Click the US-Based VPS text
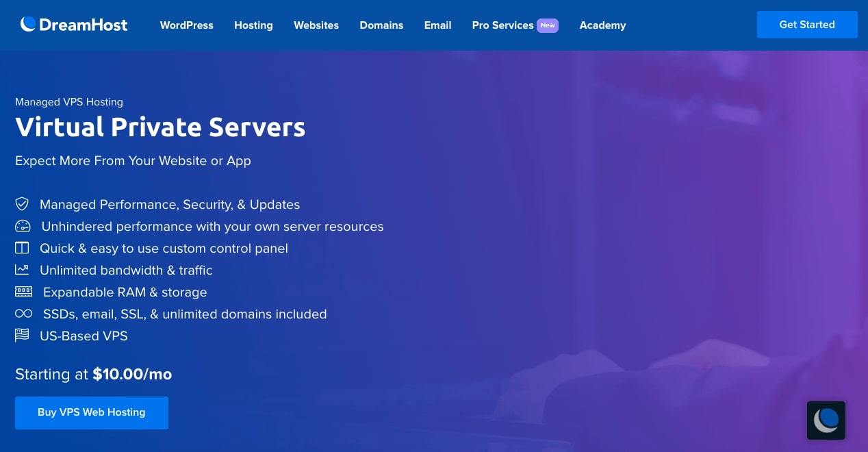 click(x=84, y=336)
